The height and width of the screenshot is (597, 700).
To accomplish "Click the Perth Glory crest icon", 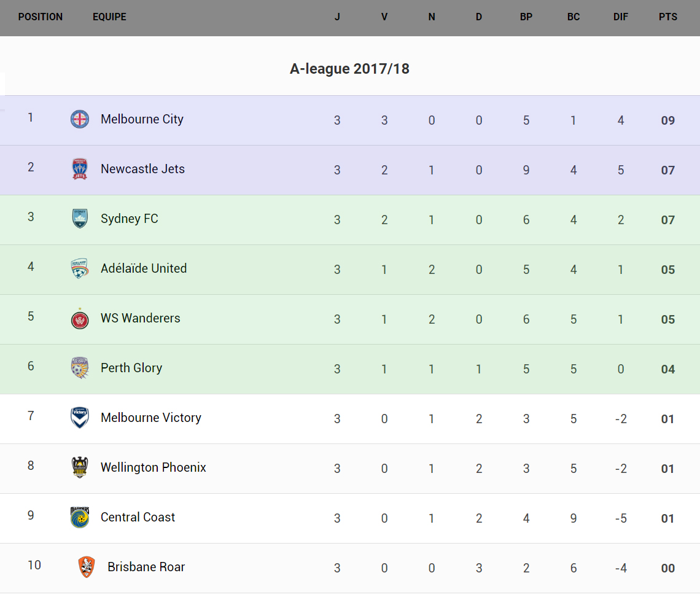I will [80, 368].
